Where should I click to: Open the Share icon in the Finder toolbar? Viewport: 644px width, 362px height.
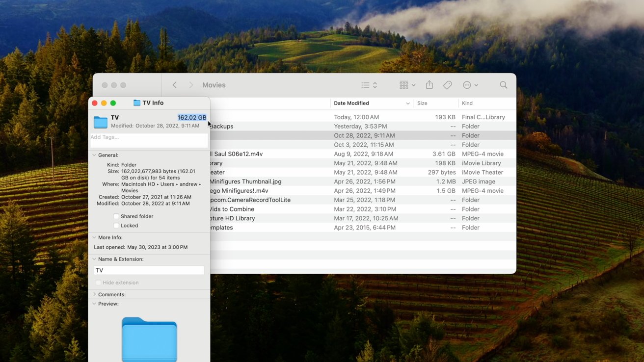point(429,84)
